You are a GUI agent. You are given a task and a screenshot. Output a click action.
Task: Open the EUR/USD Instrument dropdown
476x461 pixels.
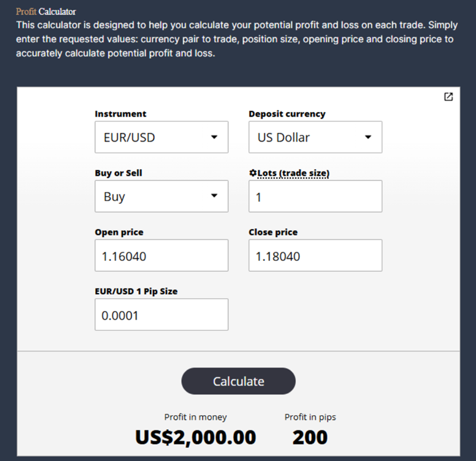pos(161,137)
